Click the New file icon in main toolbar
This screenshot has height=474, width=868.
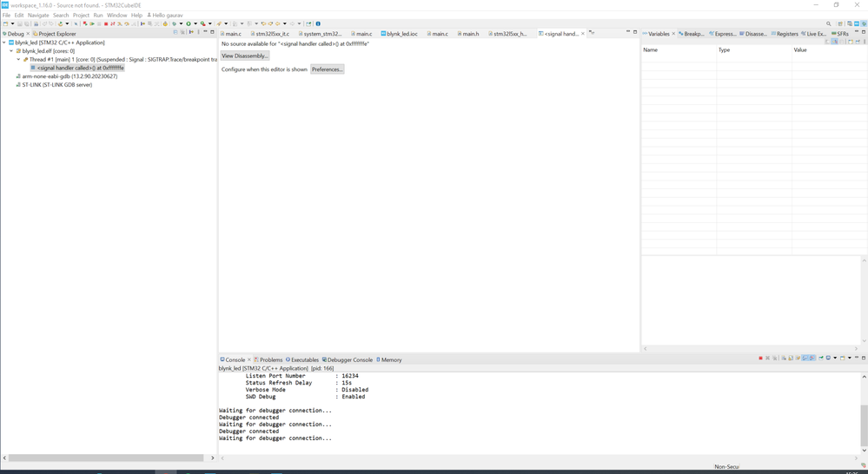click(5, 23)
